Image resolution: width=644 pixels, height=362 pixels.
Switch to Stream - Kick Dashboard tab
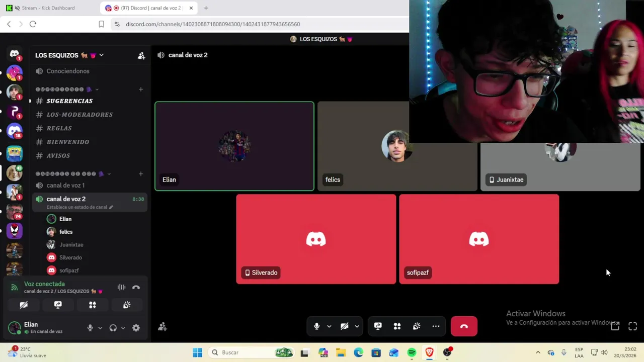(48, 8)
